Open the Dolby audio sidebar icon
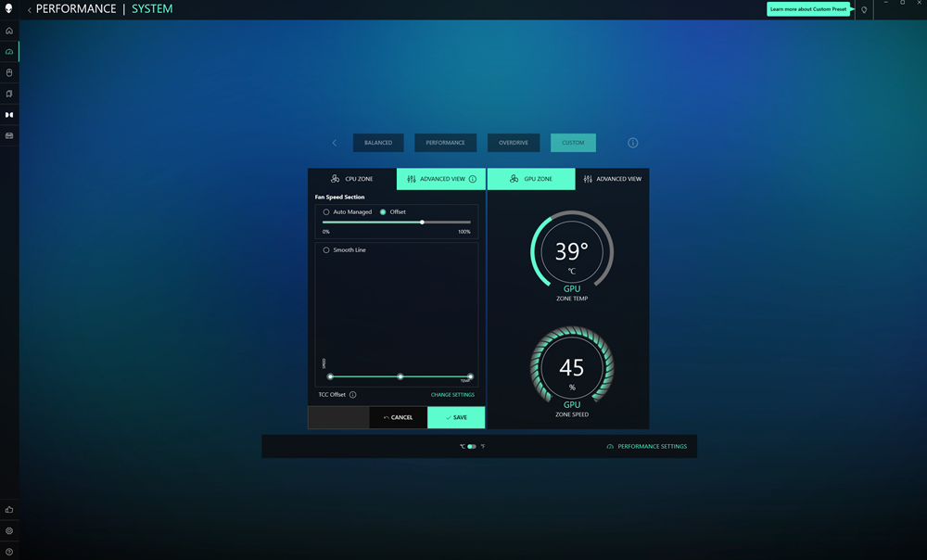The width and height of the screenshot is (927, 560). click(x=9, y=115)
